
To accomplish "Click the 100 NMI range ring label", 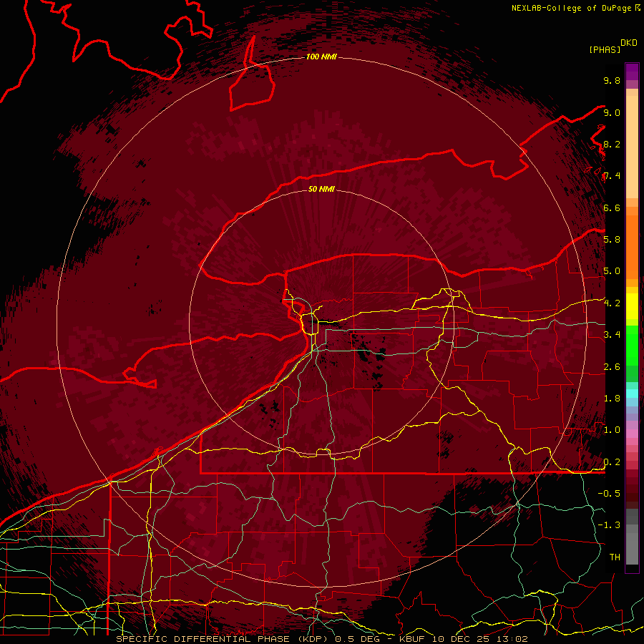I will pyautogui.click(x=321, y=57).
